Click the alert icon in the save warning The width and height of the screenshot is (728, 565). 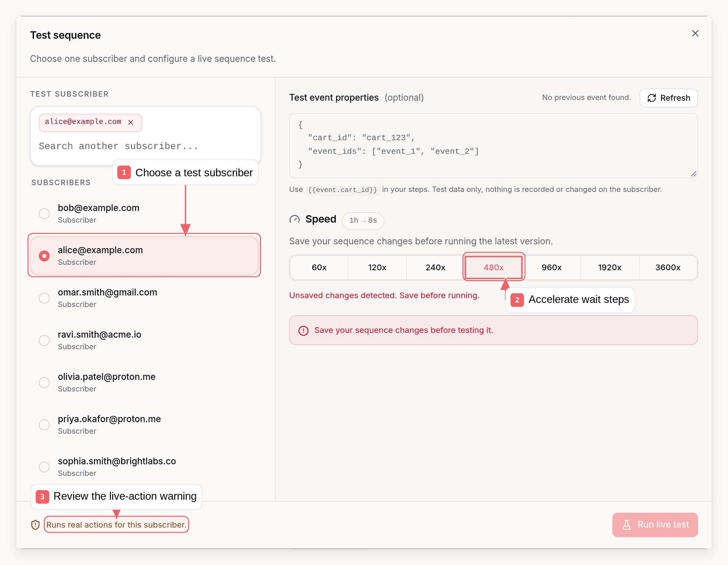coord(303,330)
